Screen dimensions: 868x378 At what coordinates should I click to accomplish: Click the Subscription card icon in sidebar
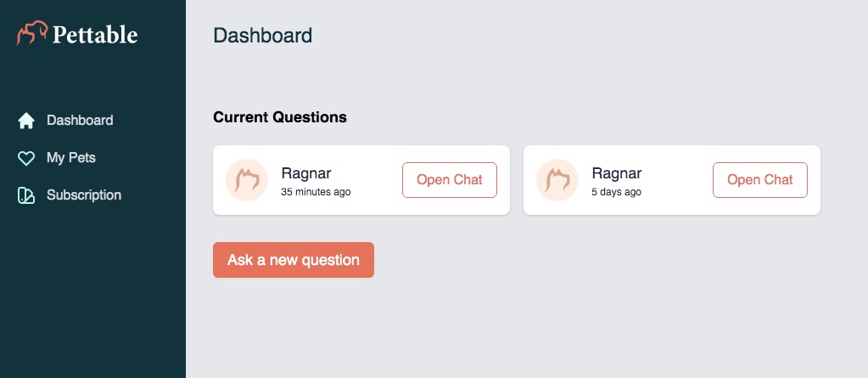click(x=26, y=195)
